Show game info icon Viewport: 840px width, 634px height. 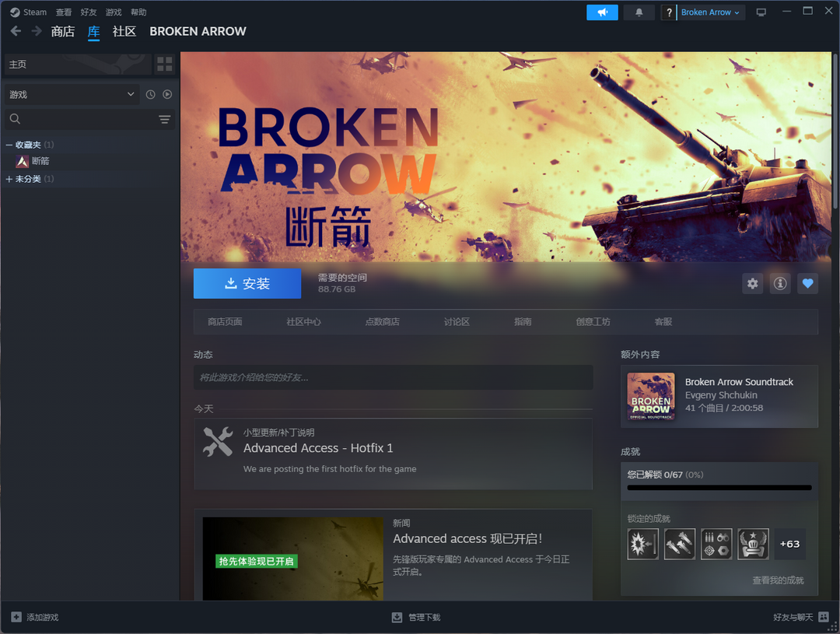[780, 284]
